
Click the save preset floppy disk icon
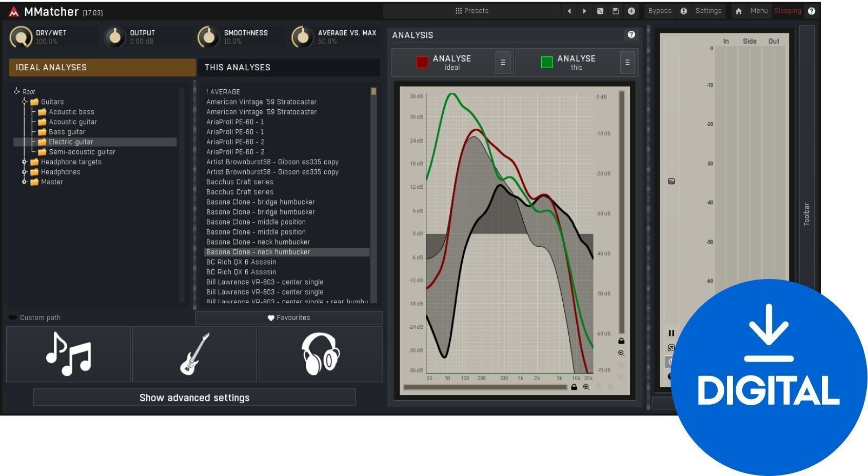(616, 11)
